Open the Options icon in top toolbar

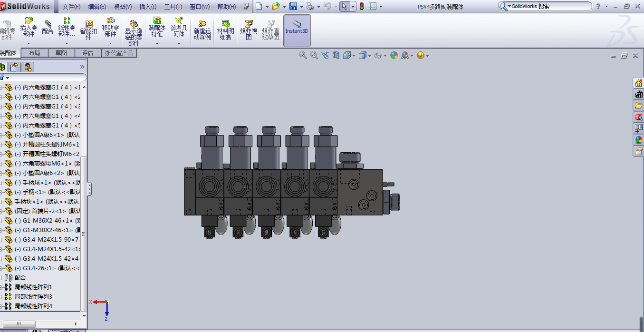(x=373, y=6)
